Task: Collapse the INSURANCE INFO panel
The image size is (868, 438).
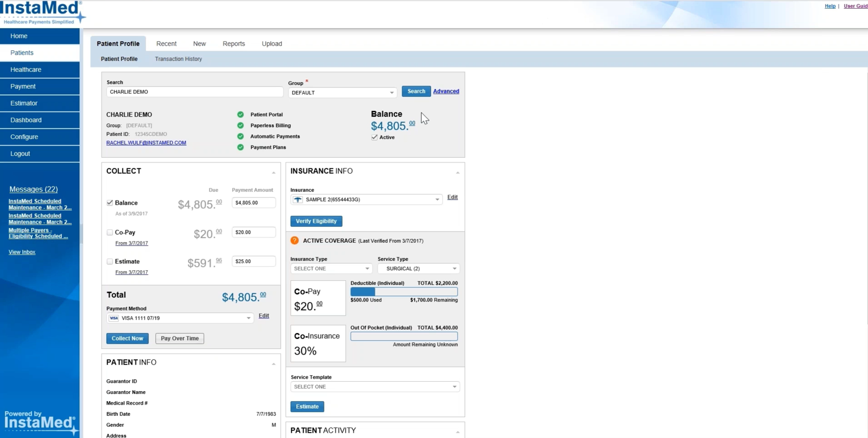Action: (x=457, y=172)
